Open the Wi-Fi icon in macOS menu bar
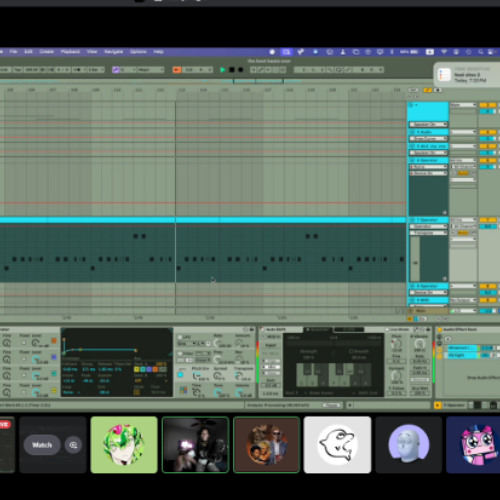500x500 pixels. pyautogui.click(x=444, y=52)
